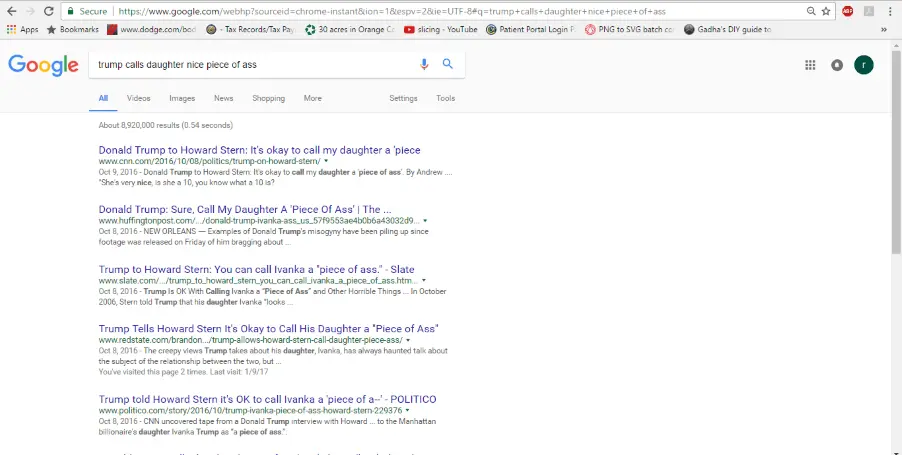Expand the bookmarks overflow chevron
902x455 pixels.
(x=884, y=29)
